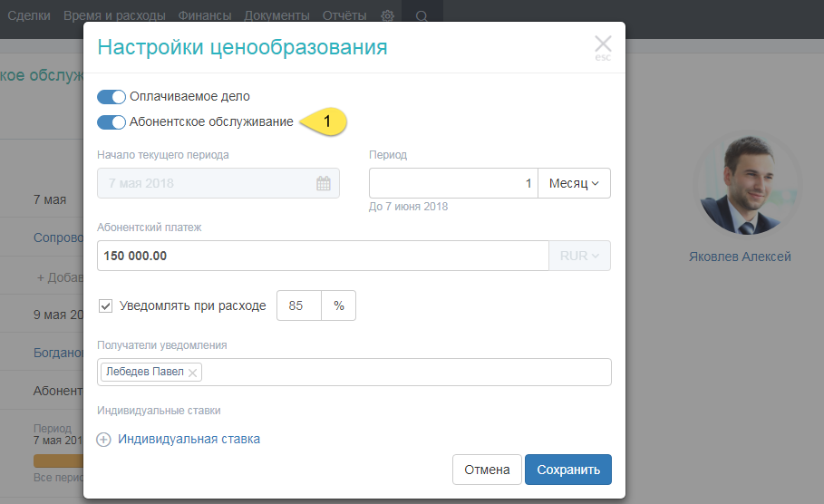Toggle the Оплачиваемое дело switch
The image size is (824, 504).
[111, 96]
